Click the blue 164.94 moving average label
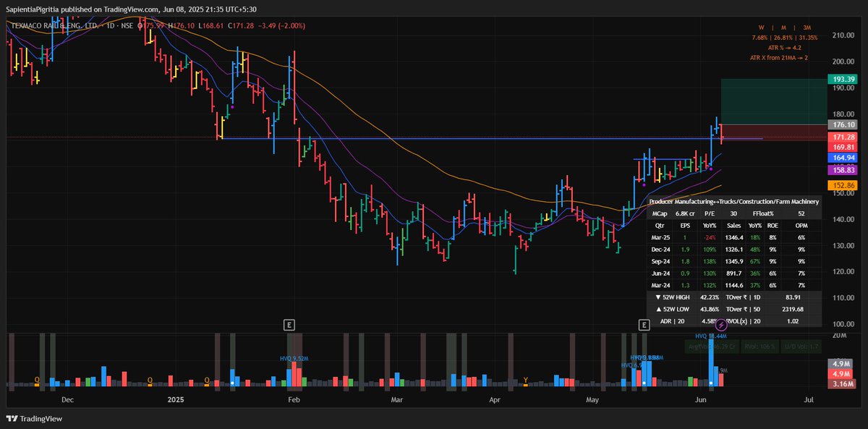 coord(841,157)
